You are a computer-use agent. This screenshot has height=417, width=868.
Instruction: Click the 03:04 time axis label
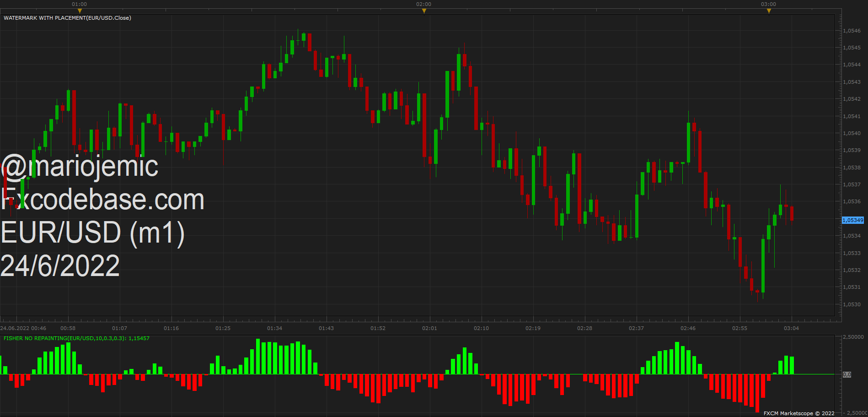(791, 328)
